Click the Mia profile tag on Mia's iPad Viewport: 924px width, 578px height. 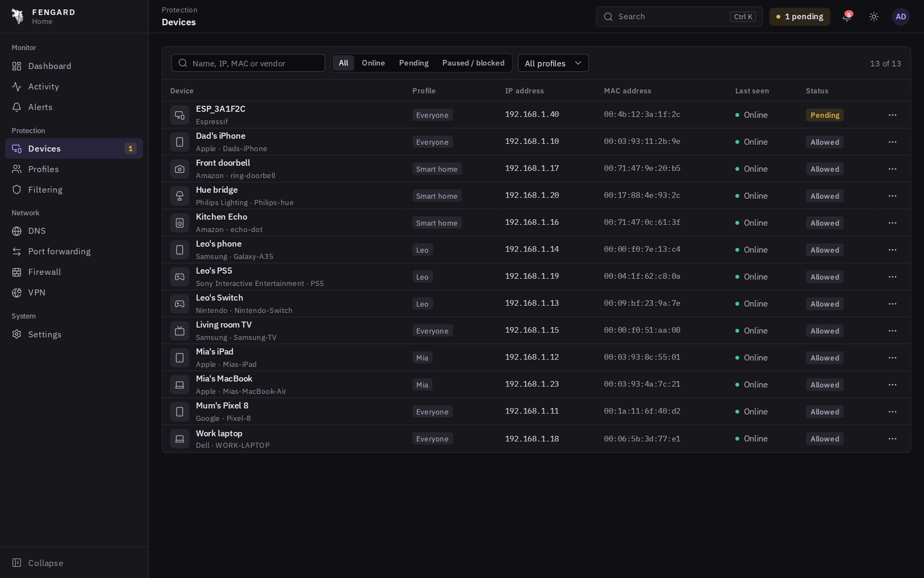(422, 358)
